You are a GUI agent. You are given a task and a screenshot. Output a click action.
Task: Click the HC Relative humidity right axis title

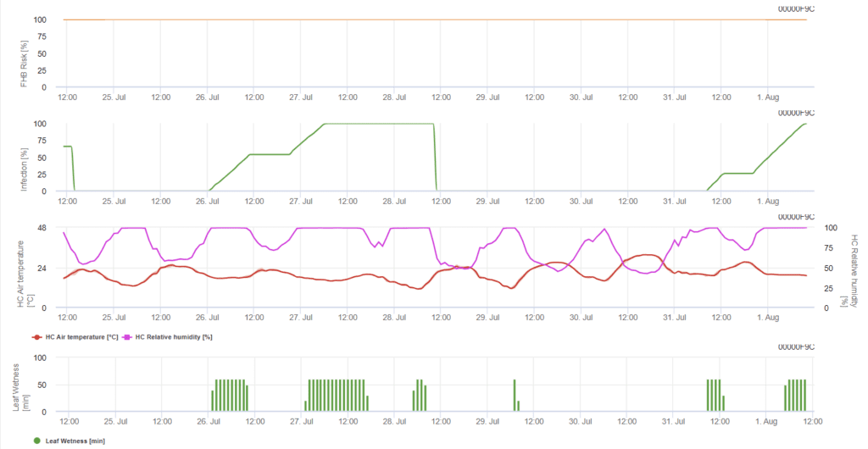(849, 267)
